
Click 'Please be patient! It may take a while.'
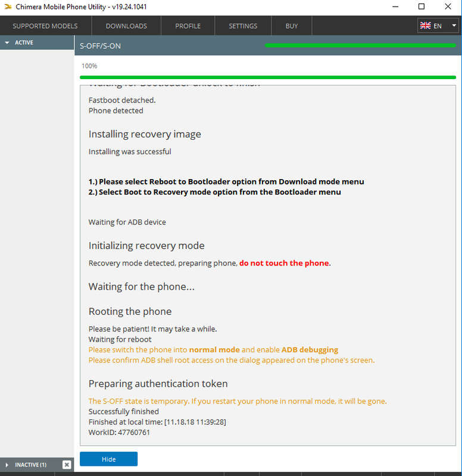153,329
